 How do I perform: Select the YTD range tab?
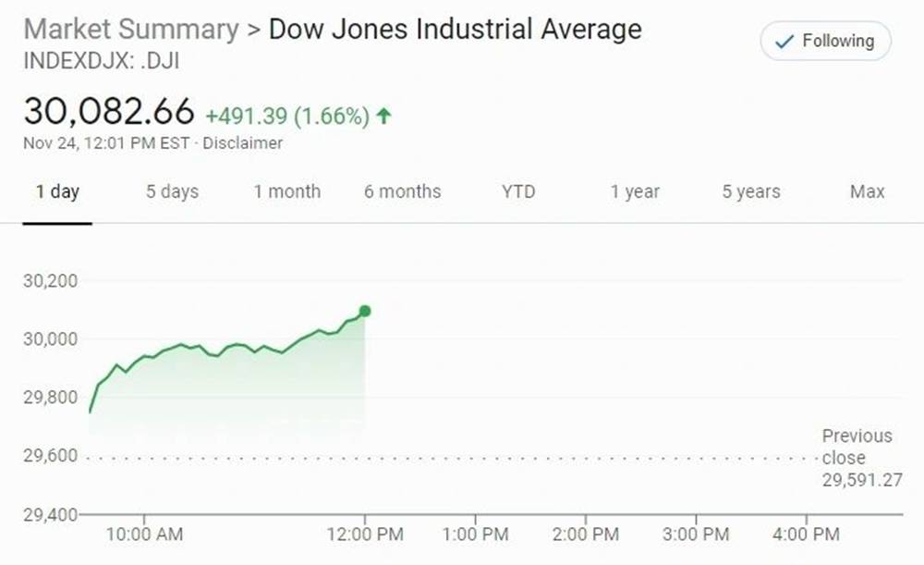coord(518,192)
